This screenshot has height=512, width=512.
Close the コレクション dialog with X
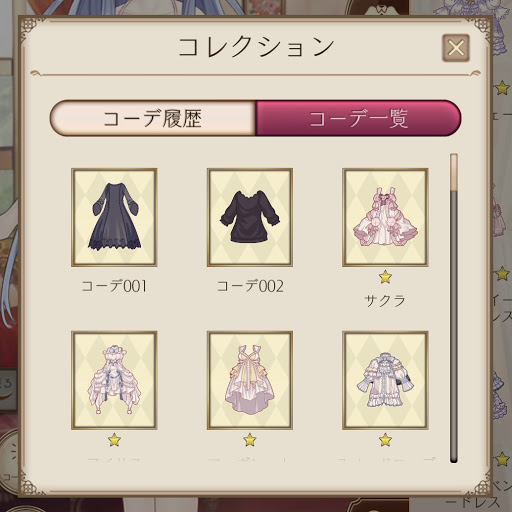[456, 48]
